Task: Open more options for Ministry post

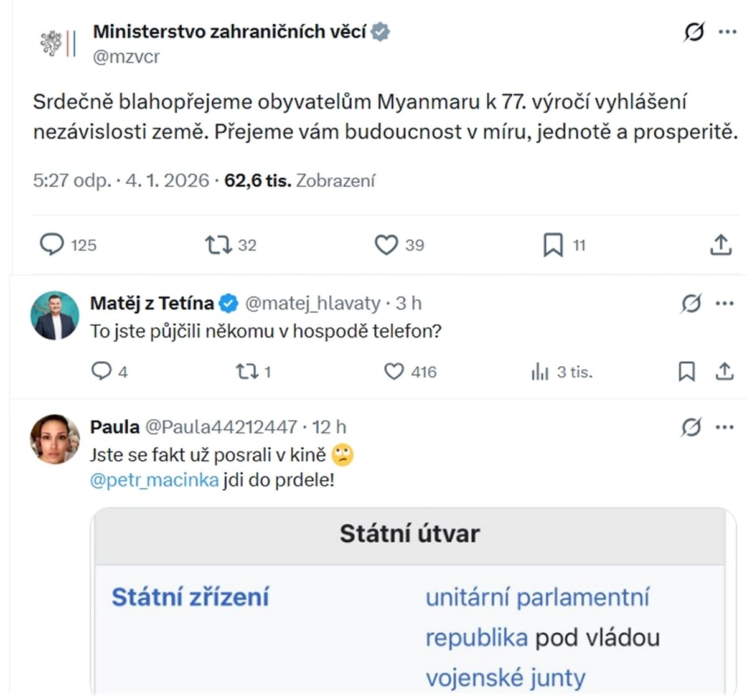Action: pyautogui.click(x=727, y=31)
